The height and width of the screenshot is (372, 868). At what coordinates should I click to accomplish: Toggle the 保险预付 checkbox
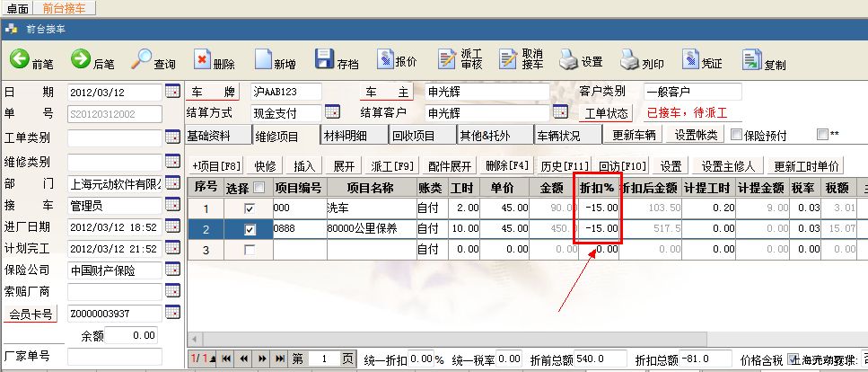point(737,136)
